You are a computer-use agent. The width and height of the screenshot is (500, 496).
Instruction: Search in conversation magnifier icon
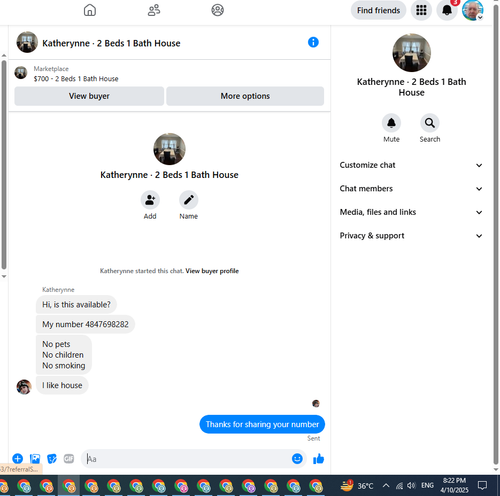pos(430,123)
